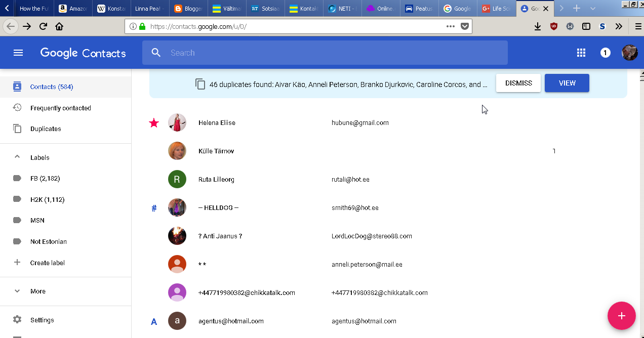Open a new browser tab
Screen dimensions: 644x338
(x=576, y=8)
